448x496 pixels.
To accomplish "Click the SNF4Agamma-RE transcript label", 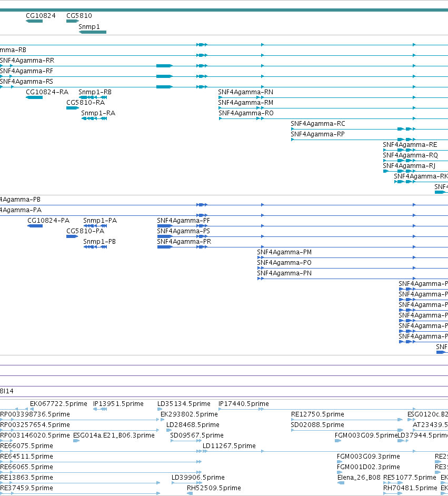I will coord(410,145).
